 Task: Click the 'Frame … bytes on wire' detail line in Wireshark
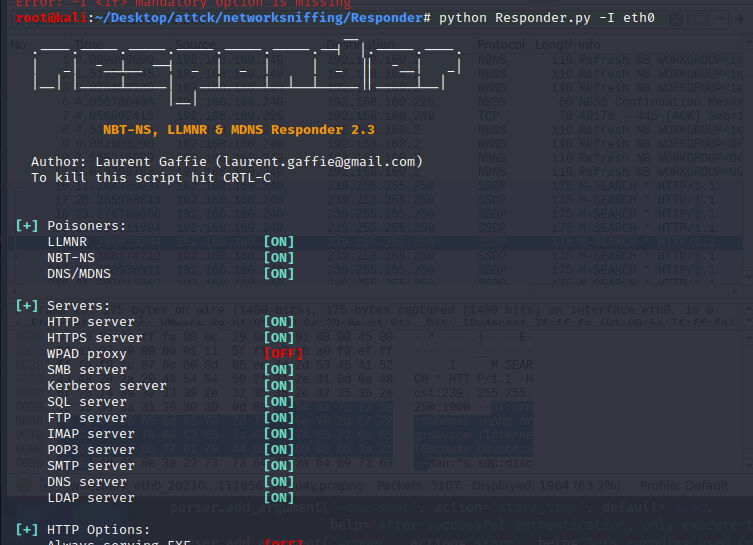[375, 310]
